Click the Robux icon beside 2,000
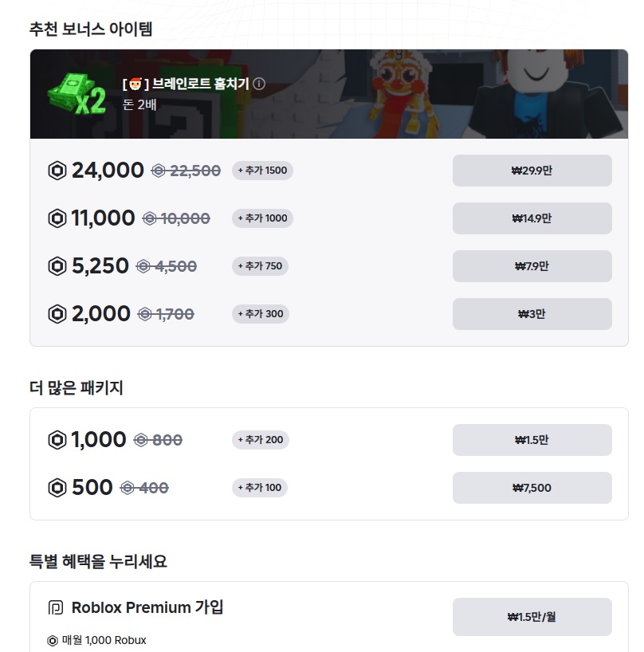This screenshot has height=652, width=644. pyautogui.click(x=57, y=313)
